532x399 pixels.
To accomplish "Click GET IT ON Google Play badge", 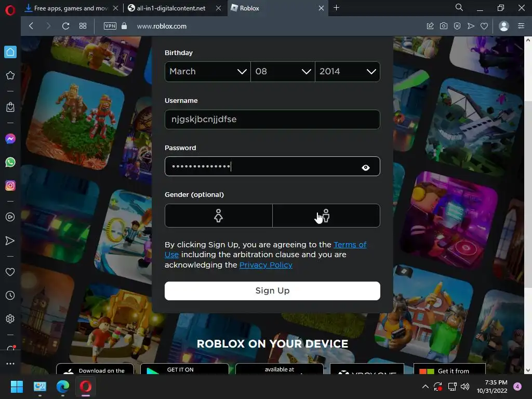I will click(184, 369).
